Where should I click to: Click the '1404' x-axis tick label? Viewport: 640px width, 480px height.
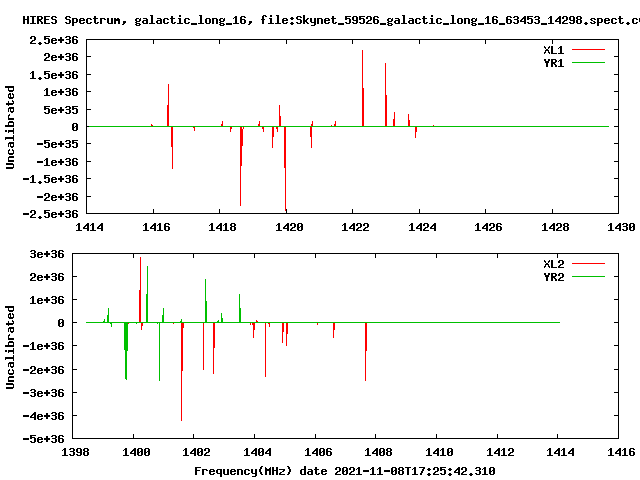point(257,452)
